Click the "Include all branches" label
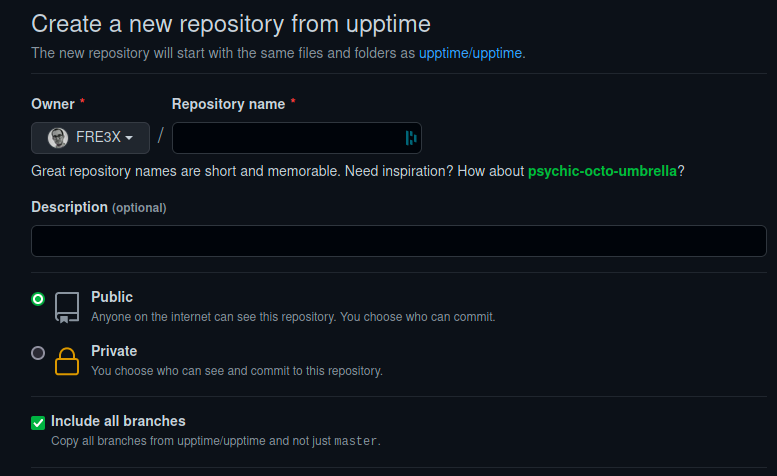 click(x=118, y=421)
